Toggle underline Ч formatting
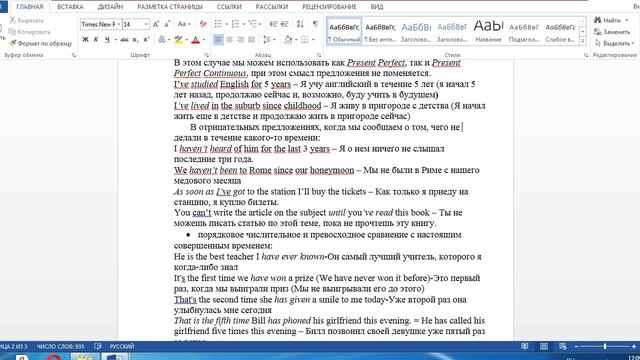 point(107,40)
